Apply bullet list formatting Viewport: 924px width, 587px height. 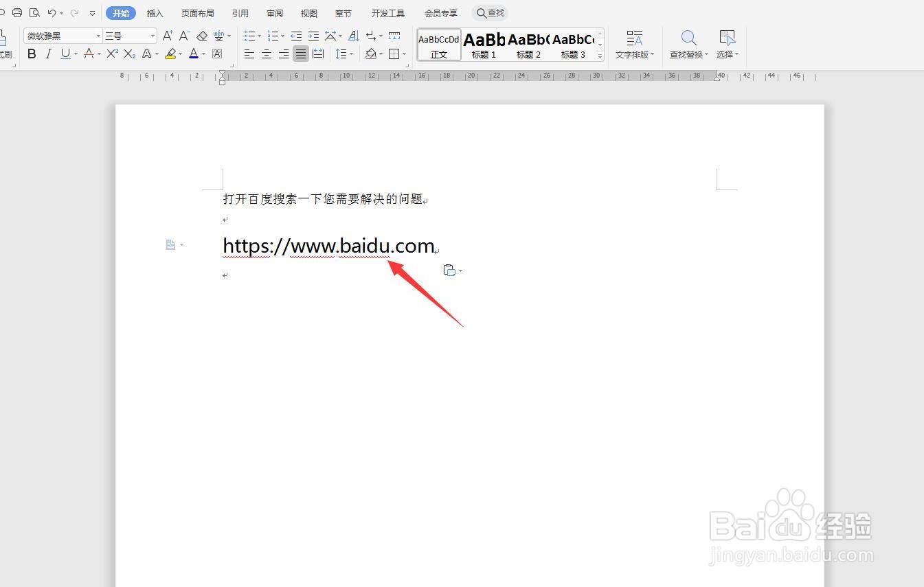click(x=250, y=36)
